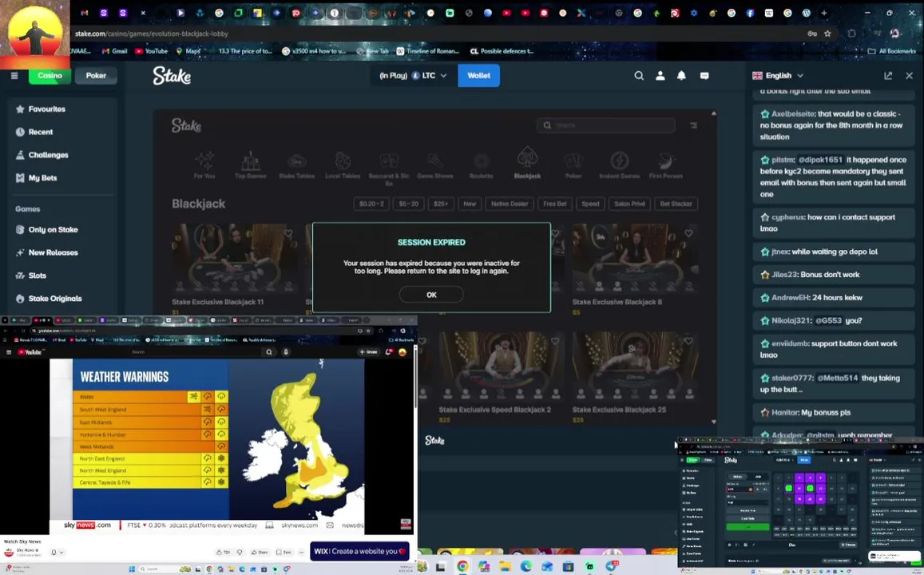
Task: Select the First Person lobby category
Action: pyautogui.click(x=665, y=165)
